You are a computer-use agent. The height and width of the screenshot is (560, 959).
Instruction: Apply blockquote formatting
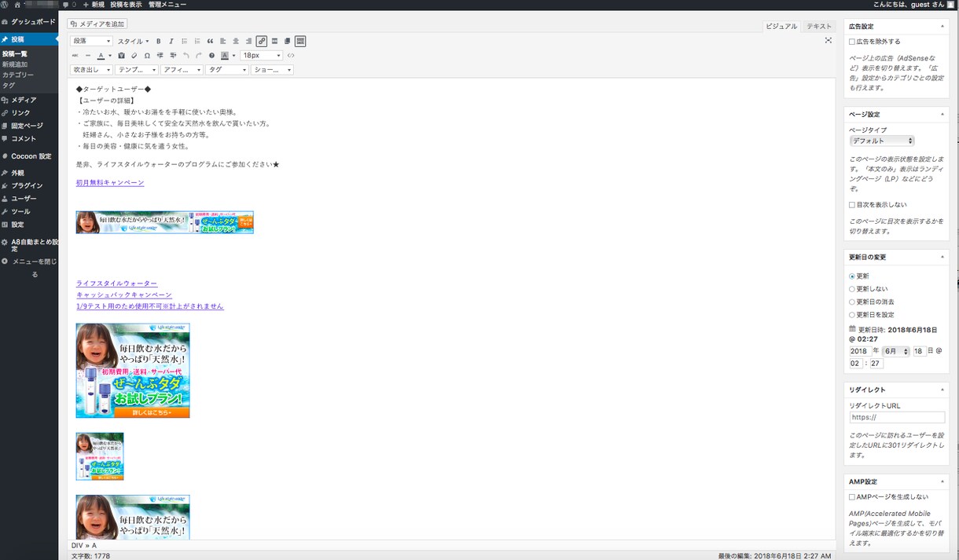210,41
